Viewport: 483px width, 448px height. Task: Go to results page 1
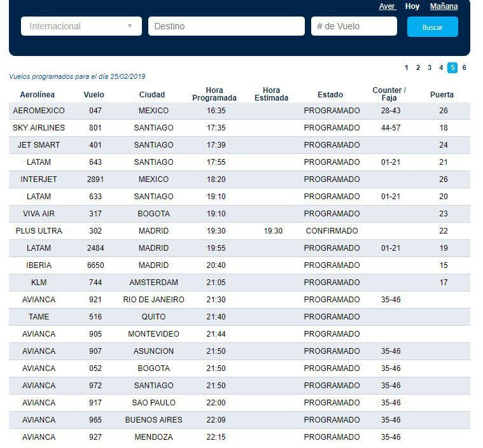point(407,67)
